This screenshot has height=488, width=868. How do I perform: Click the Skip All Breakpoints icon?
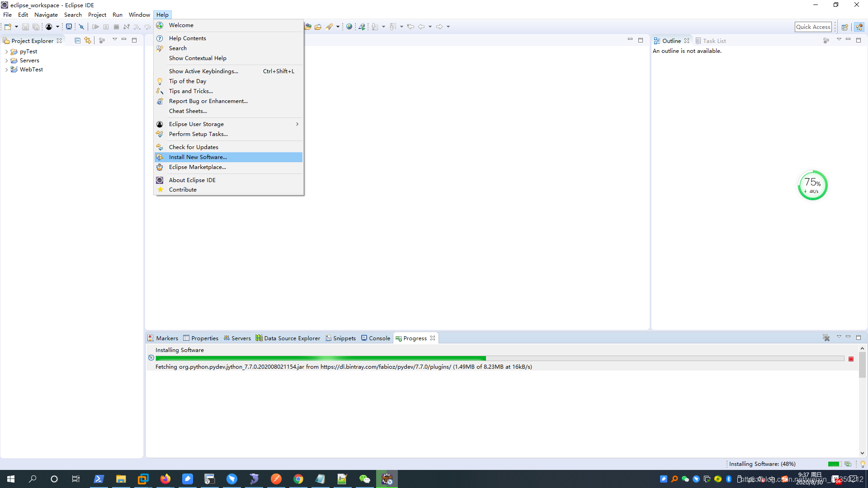(x=82, y=27)
